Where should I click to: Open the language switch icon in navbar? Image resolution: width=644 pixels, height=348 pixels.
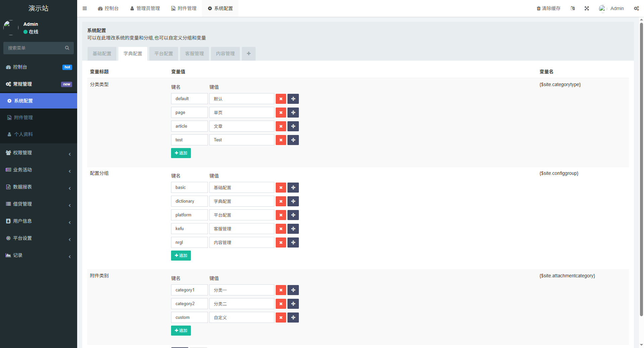(573, 8)
